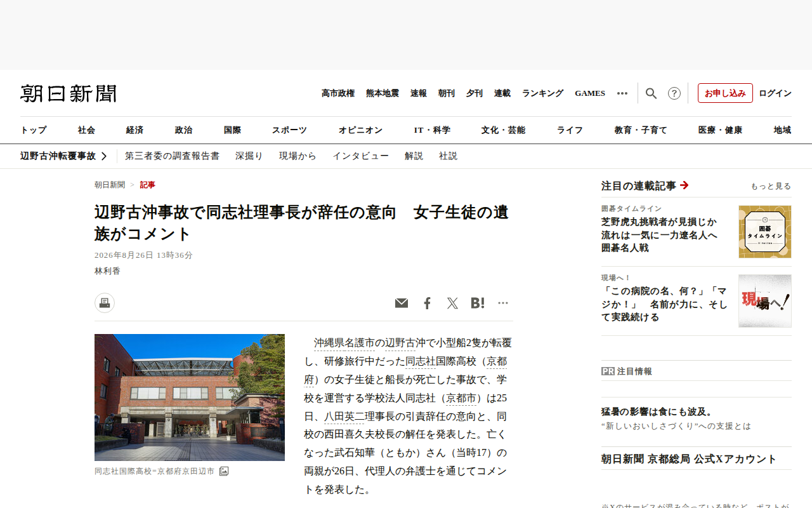This screenshot has height=508, width=812.
Task: Follow the 沖縄県名護市 keyword link
Action: click(x=344, y=344)
